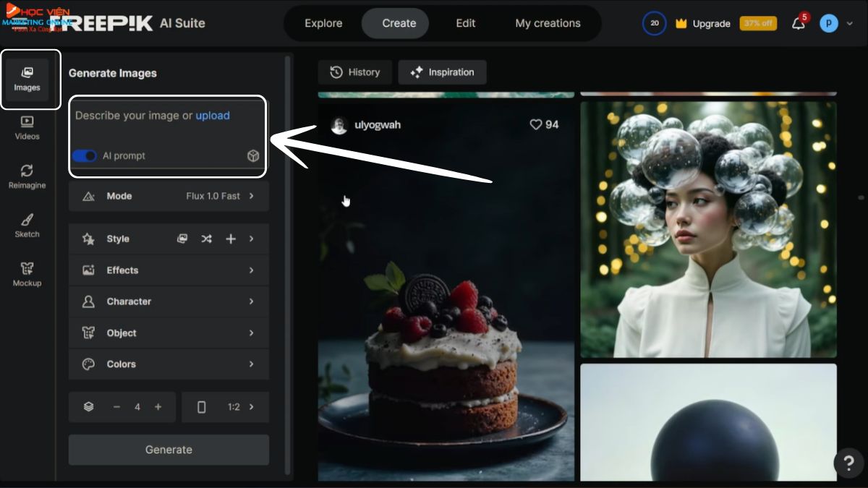Open the Sketch tool in sidebar
Image resolution: width=868 pixels, height=488 pixels.
(x=27, y=226)
